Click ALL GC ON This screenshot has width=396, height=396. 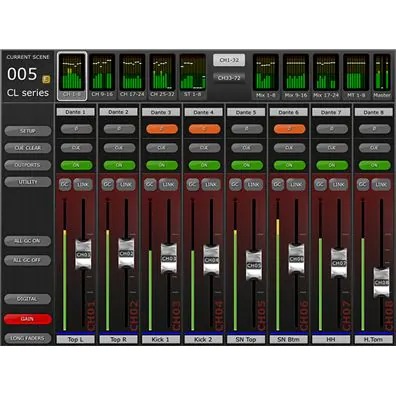[28, 241]
